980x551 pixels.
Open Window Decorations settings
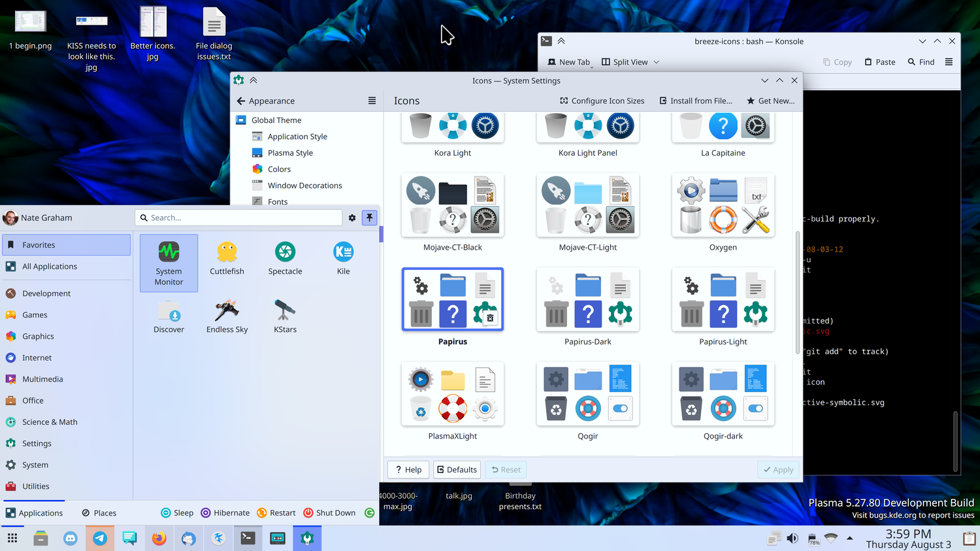point(304,186)
